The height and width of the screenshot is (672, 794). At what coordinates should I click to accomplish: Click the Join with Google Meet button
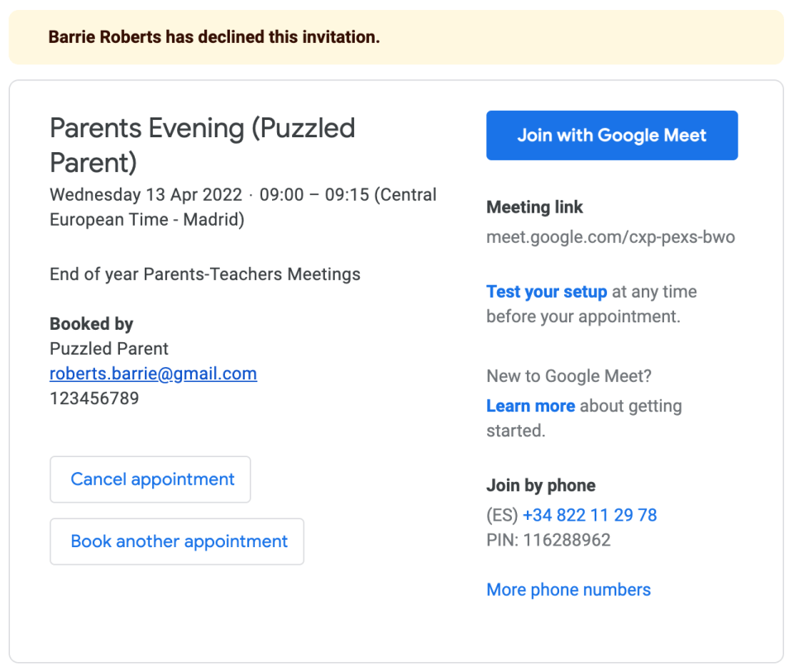click(611, 136)
